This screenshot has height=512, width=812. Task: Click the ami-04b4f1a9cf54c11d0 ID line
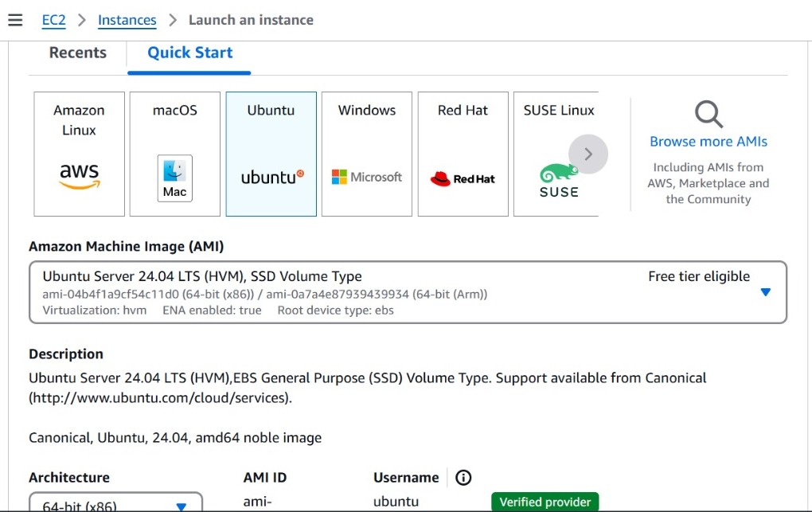(264, 295)
